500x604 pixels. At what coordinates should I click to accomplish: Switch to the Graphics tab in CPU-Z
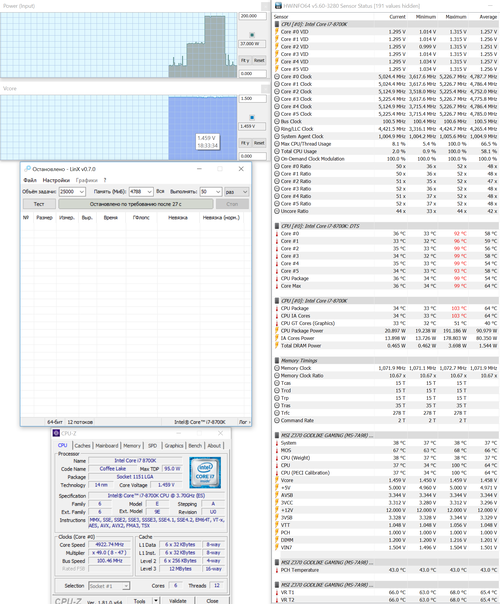174,445
